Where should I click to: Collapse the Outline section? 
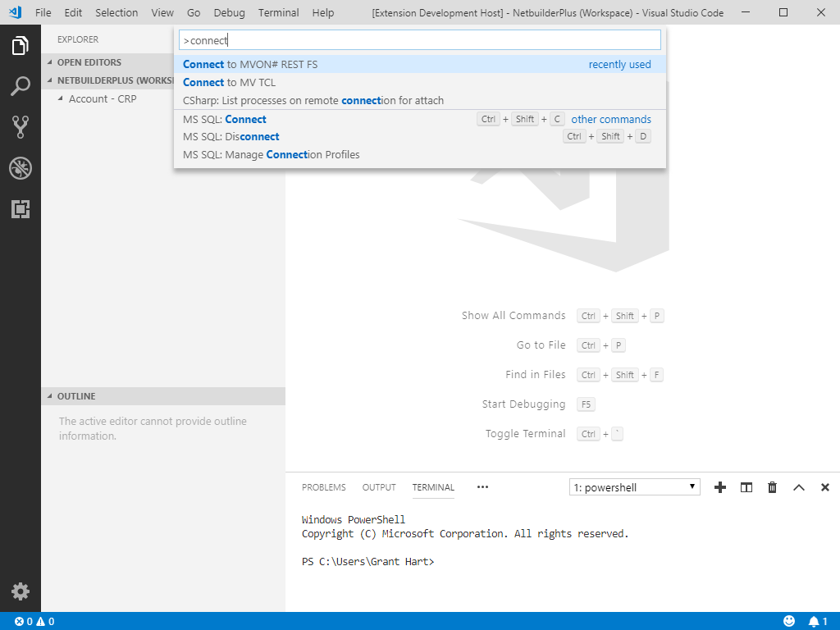pos(163,396)
